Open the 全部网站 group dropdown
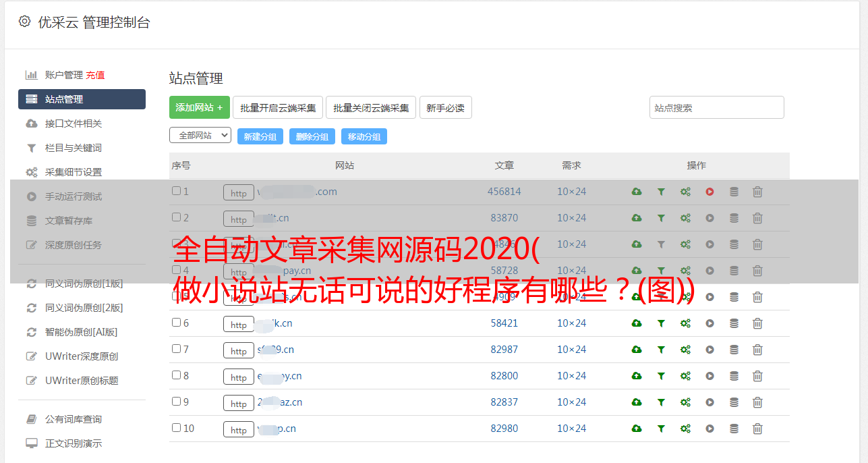Screen dimensions: 868x463 coord(200,136)
